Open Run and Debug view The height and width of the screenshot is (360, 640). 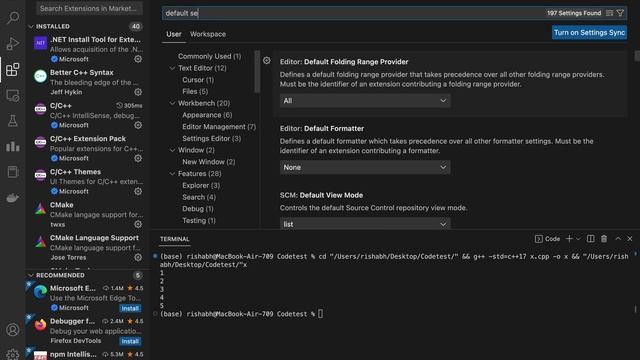point(13,43)
